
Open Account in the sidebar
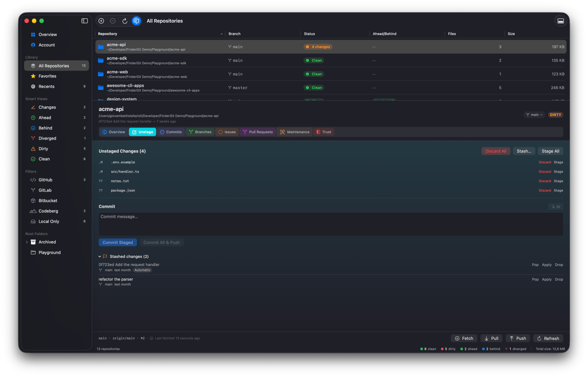coord(56,45)
